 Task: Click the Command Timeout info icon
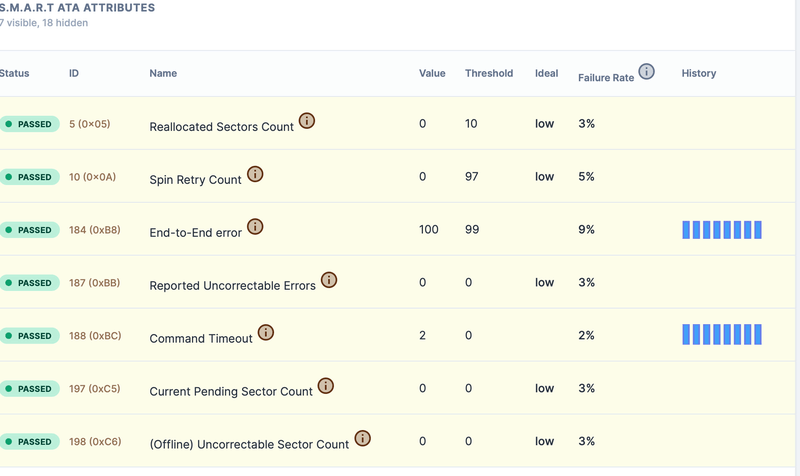266,333
